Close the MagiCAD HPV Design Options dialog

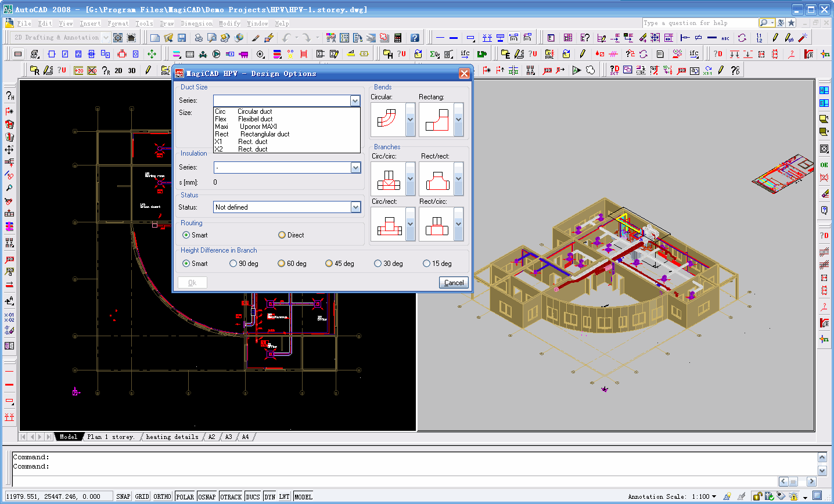(464, 74)
